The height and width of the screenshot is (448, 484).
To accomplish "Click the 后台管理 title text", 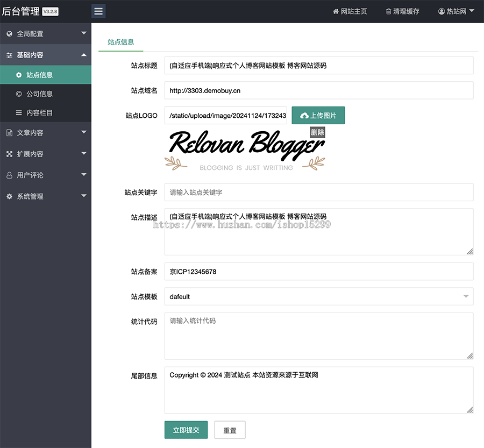I will point(20,11).
